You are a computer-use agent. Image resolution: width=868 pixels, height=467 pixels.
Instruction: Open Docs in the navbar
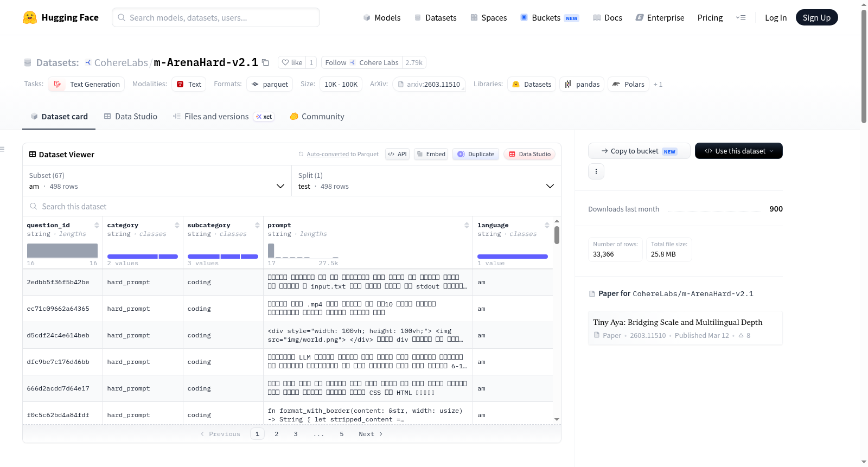608,17
